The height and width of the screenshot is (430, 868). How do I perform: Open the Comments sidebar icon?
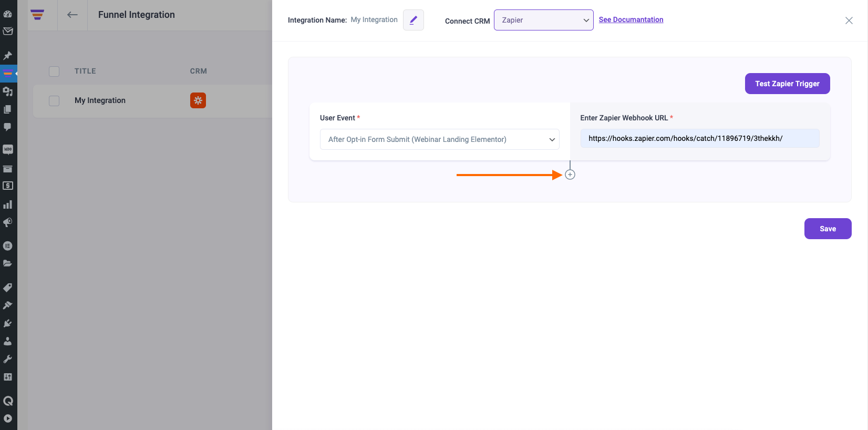click(8, 127)
